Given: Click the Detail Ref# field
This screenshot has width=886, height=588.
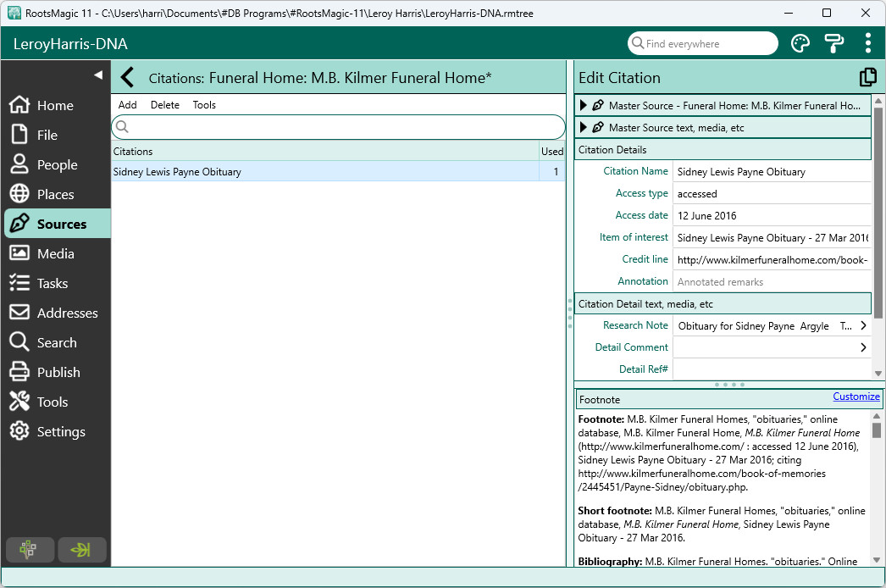Looking at the screenshot, I should (772, 369).
